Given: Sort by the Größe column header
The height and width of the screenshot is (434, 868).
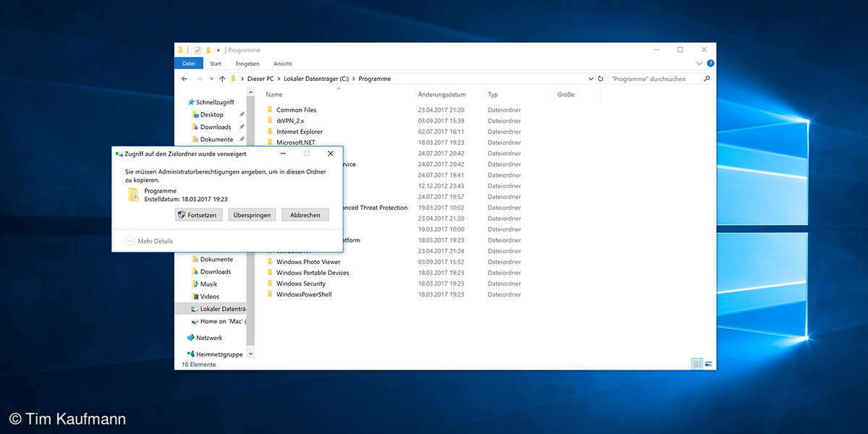Looking at the screenshot, I should 566,95.
